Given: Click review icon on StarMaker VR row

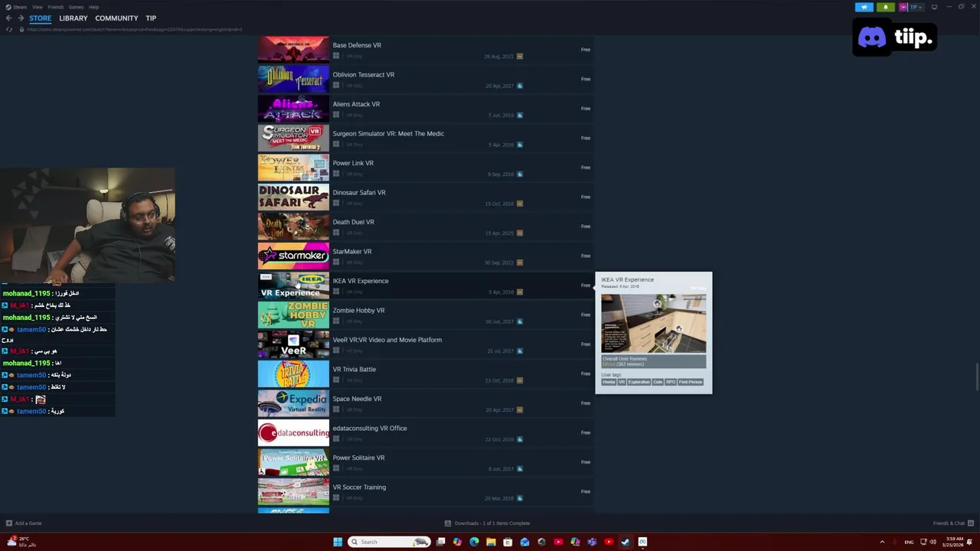Looking at the screenshot, I should [x=520, y=262].
